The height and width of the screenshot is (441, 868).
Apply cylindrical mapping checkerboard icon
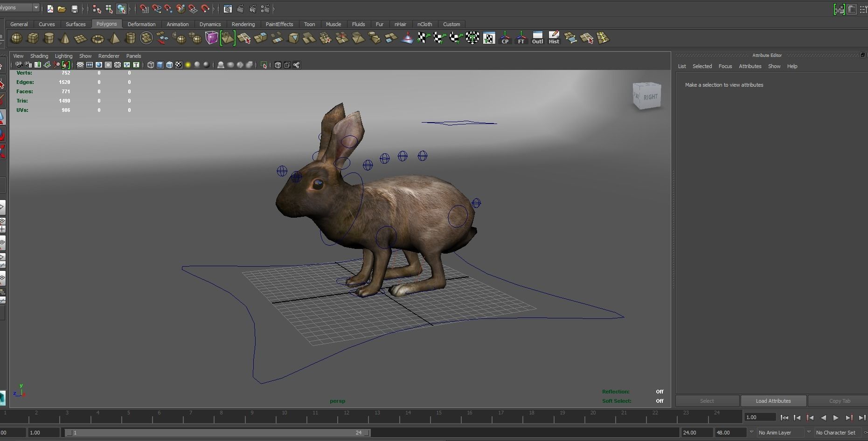point(439,38)
